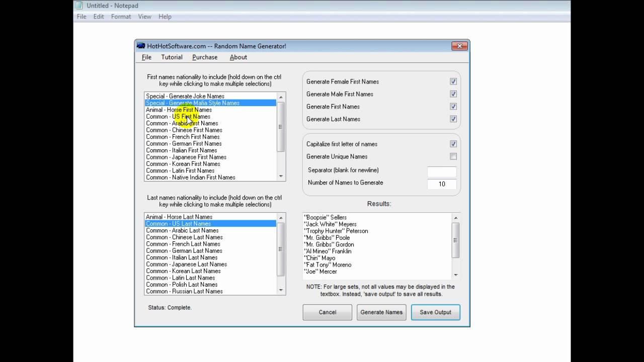Screen dimensions: 644x362
Task: Click the Results box scroll down arrow
Action: [x=456, y=275]
